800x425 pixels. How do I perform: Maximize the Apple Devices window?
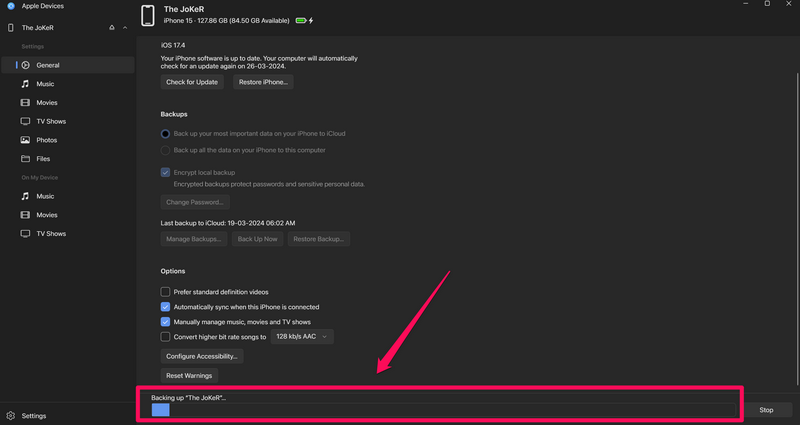click(767, 4)
